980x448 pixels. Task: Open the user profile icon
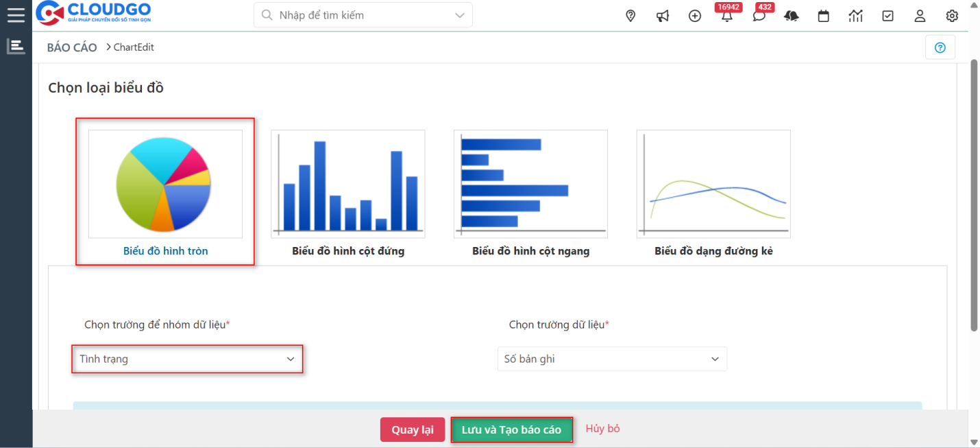920,16
